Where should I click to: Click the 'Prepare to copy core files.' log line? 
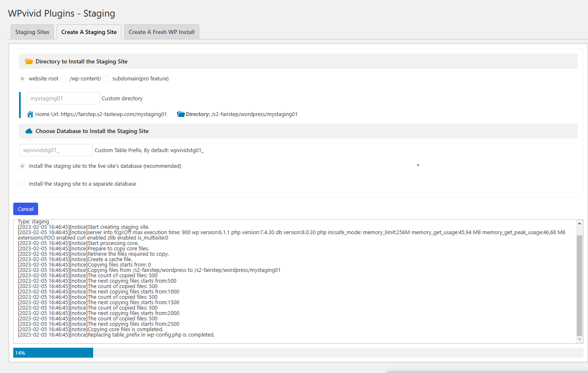(84, 249)
